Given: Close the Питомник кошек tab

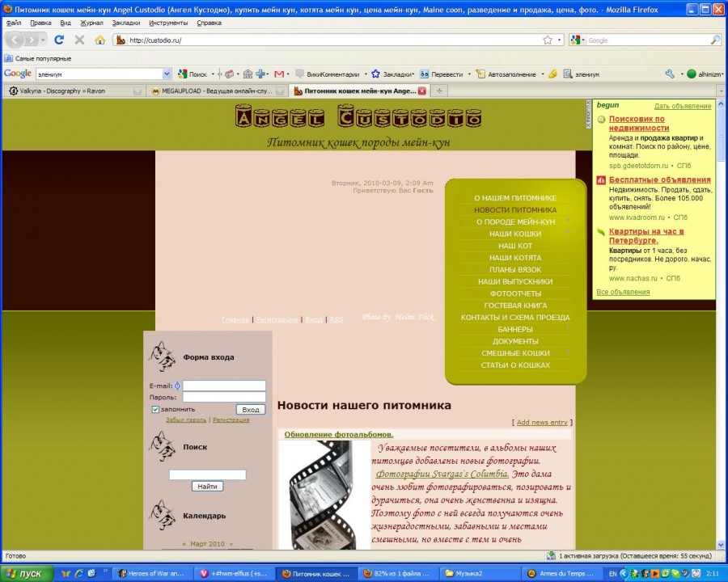Looking at the screenshot, I should tap(421, 91).
